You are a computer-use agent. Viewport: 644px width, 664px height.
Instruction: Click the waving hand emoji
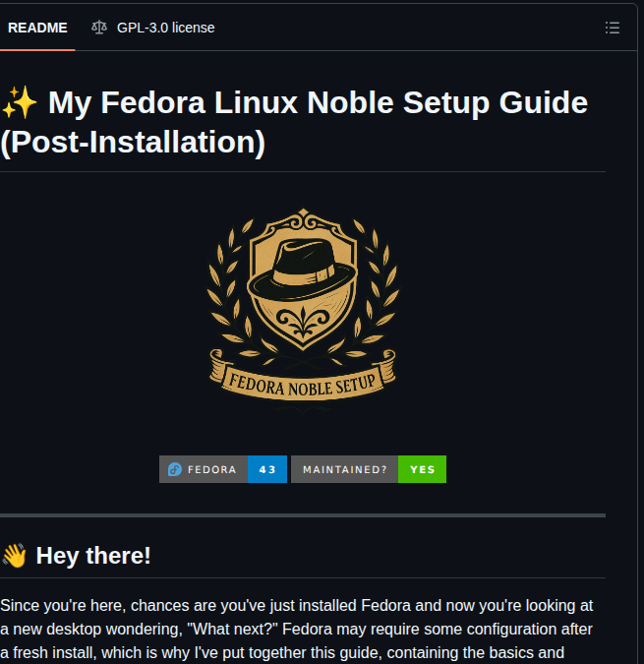[x=15, y=556]
